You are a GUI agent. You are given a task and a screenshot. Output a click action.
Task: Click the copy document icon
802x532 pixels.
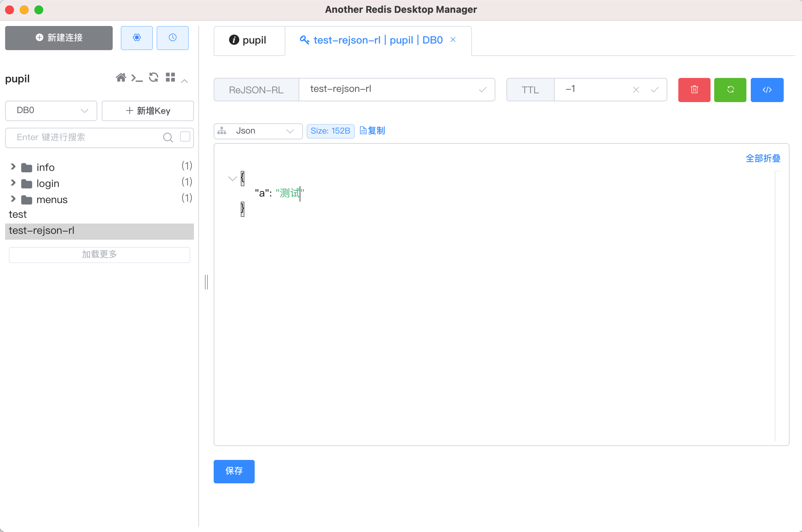pos(363,131)
